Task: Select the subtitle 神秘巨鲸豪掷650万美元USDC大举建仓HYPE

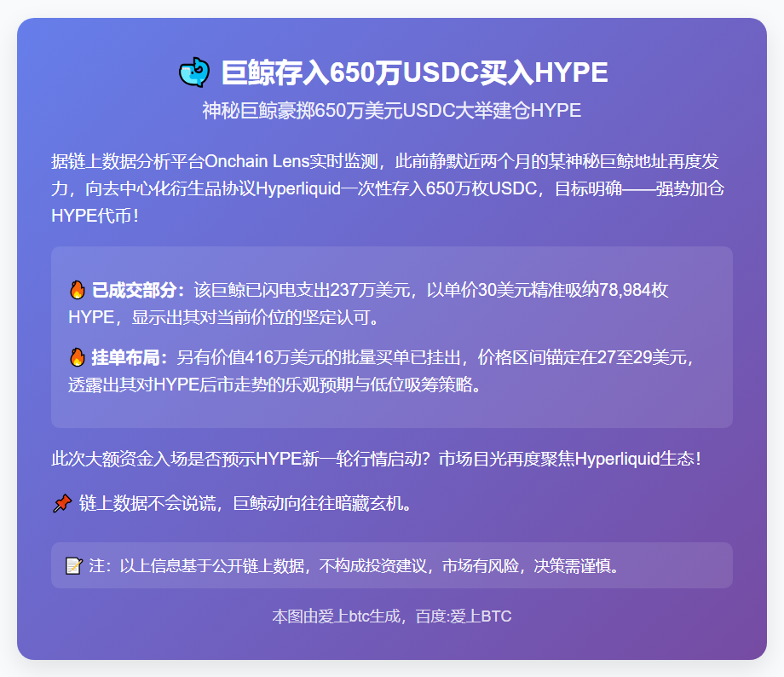Action: [x=392, y=110]
